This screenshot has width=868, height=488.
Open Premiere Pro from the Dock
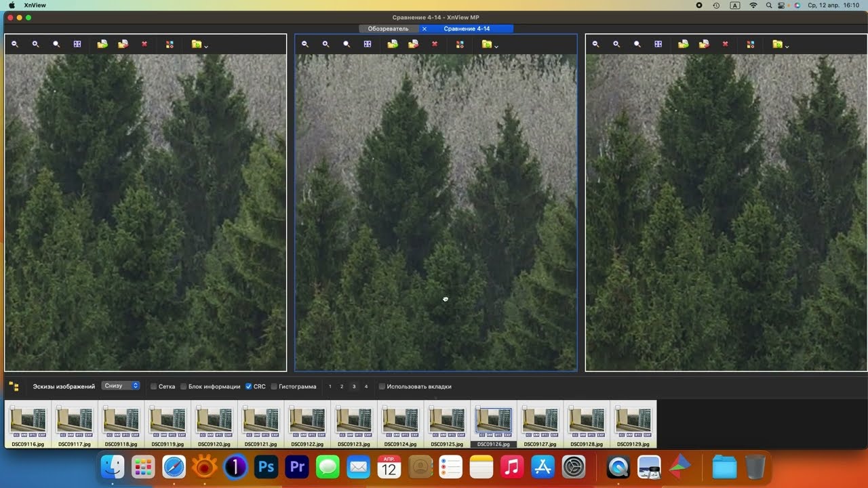pyautogui.click(x=297, y=467)
